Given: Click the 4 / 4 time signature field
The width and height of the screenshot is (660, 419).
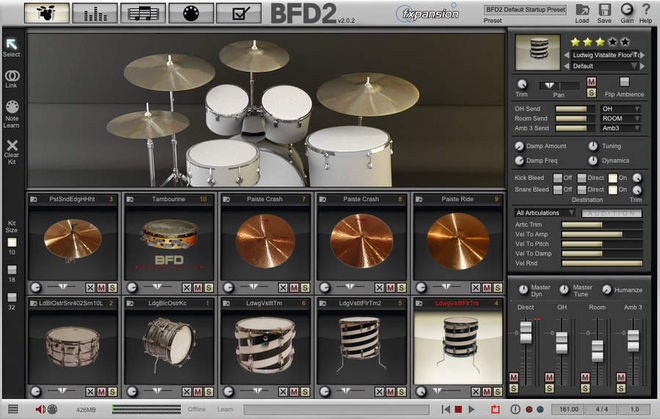Looking at the screenshot, I should [602, 409].
